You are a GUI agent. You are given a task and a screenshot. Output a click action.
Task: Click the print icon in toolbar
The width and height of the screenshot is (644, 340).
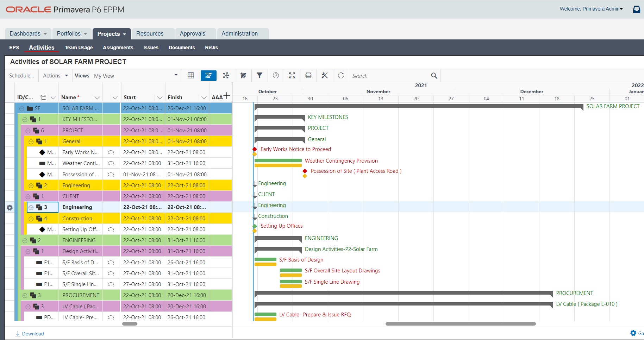pos(308,75)
